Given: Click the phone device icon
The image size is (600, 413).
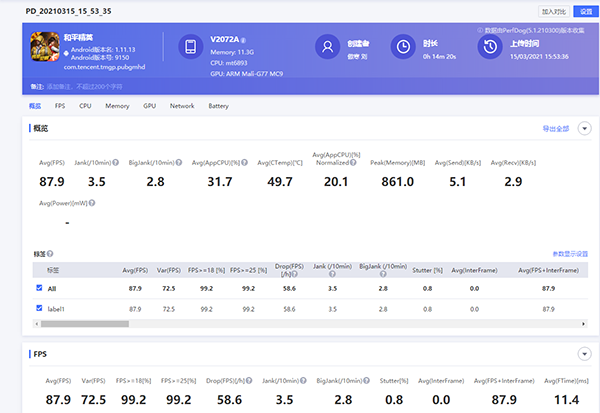Looking at the screenshot, I should (192, 47).
